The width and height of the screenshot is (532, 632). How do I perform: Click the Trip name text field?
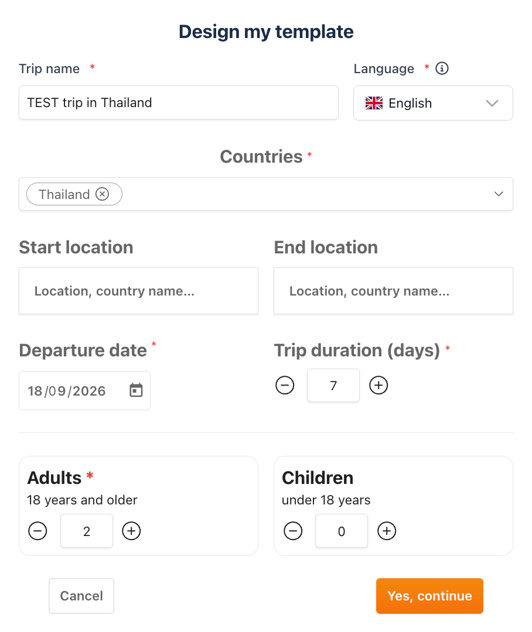click(179, 102)
